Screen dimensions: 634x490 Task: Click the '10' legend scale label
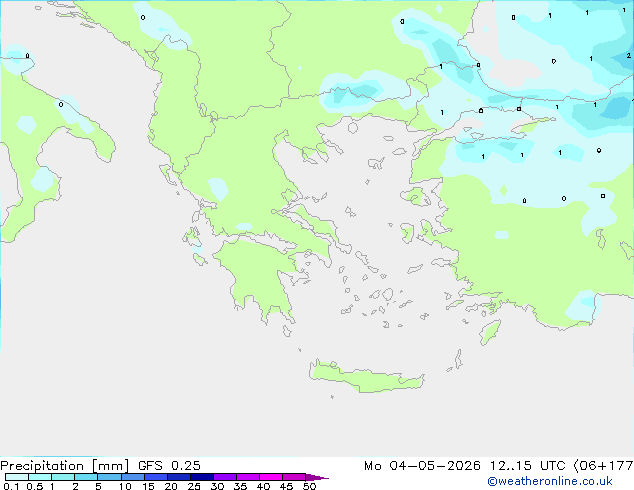pos(125,486)
